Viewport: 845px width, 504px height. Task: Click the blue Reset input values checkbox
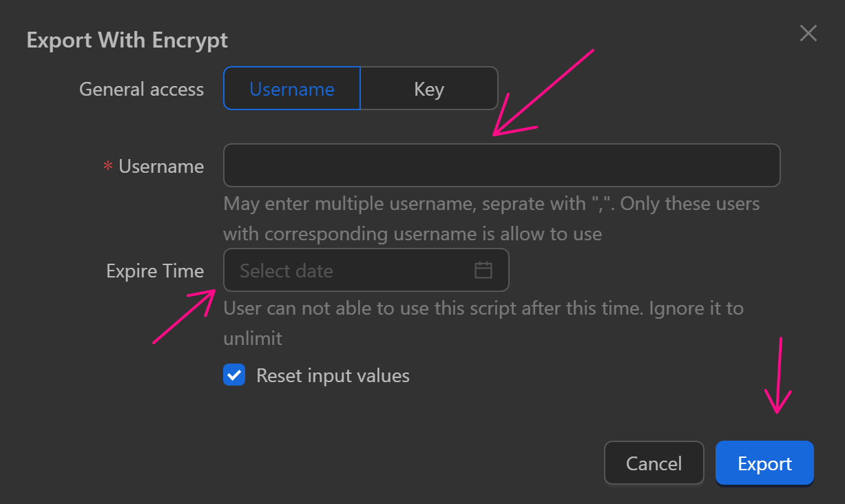pos(234,375)
